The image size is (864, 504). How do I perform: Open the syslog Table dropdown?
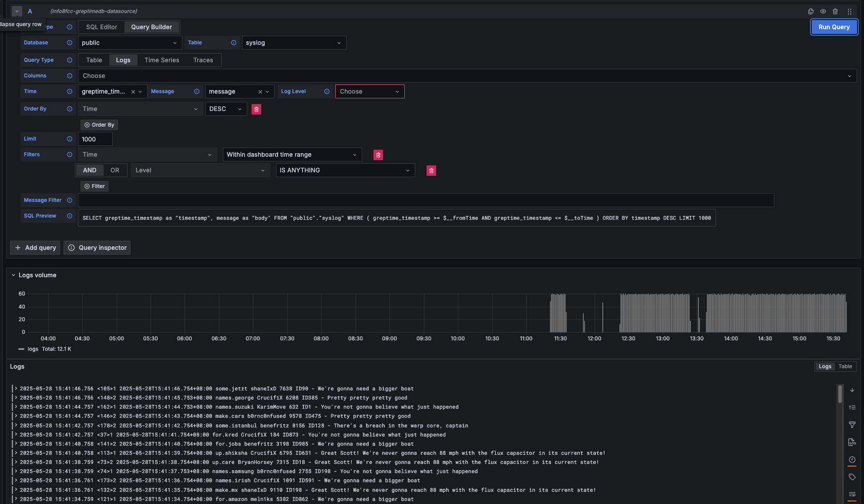click(294, 43)
